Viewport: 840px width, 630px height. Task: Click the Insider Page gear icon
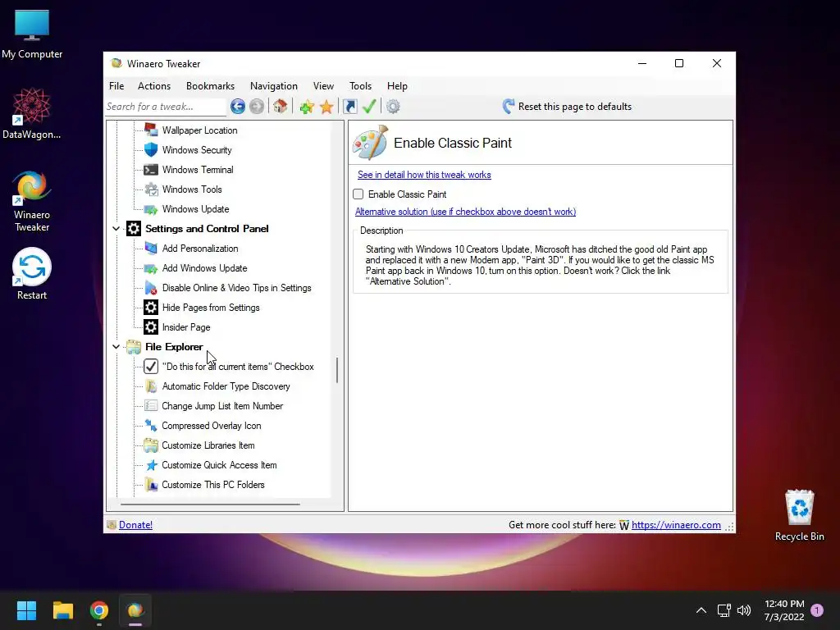[x=151, y=327]
